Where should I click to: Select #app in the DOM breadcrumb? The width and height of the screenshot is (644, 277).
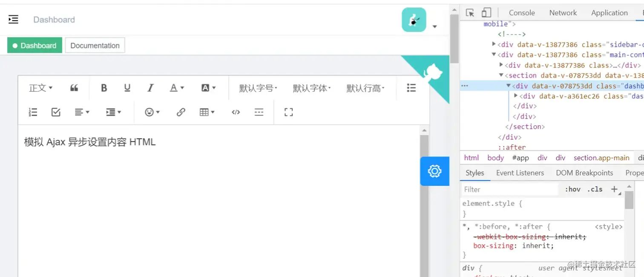pos(520,158)
